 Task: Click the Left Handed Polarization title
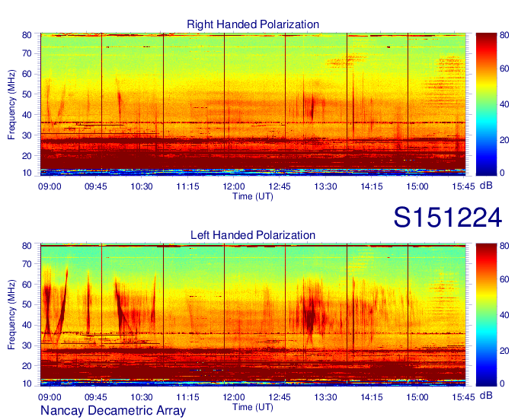[253, 235]
